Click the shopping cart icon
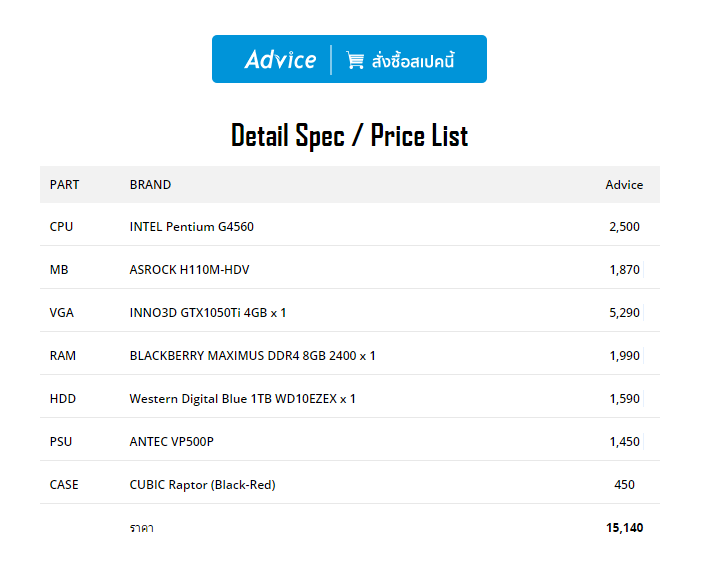 355,60
